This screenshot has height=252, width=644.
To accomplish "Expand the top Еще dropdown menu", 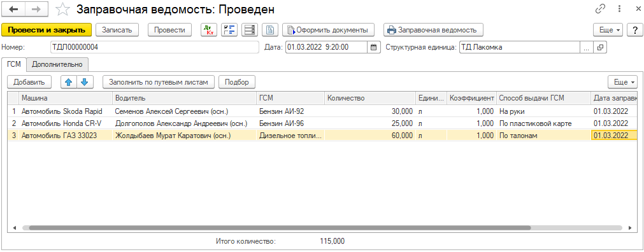I will [608, 30].
